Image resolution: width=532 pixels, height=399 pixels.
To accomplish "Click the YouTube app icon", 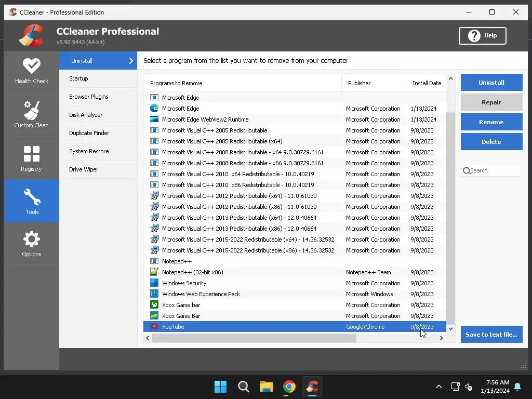I will 154,326.
